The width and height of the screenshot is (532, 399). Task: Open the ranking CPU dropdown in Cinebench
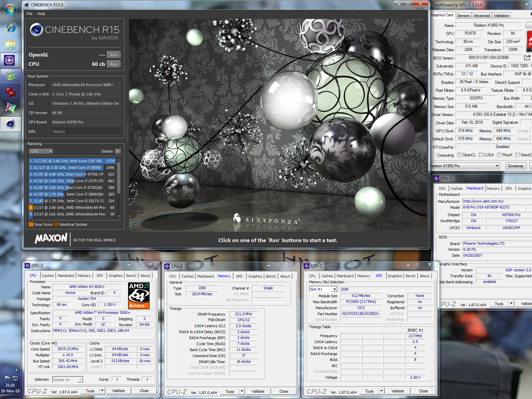click(41, 151)
